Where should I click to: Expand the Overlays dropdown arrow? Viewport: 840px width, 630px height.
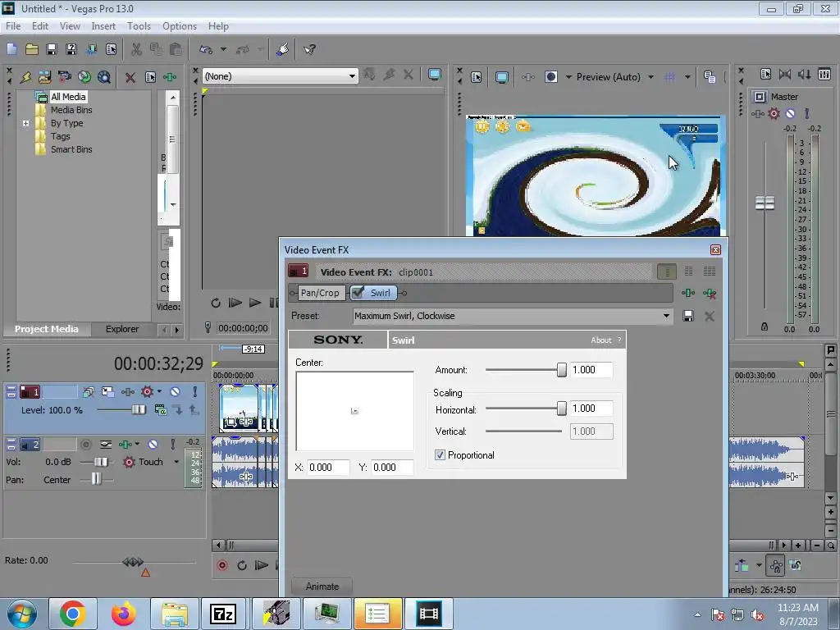[687, 77]
